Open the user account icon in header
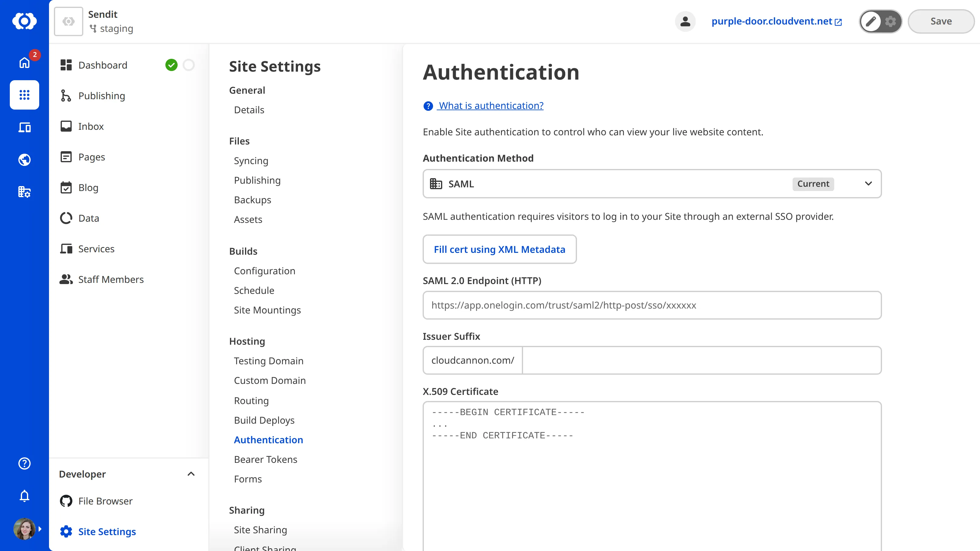 coord(685,21)
